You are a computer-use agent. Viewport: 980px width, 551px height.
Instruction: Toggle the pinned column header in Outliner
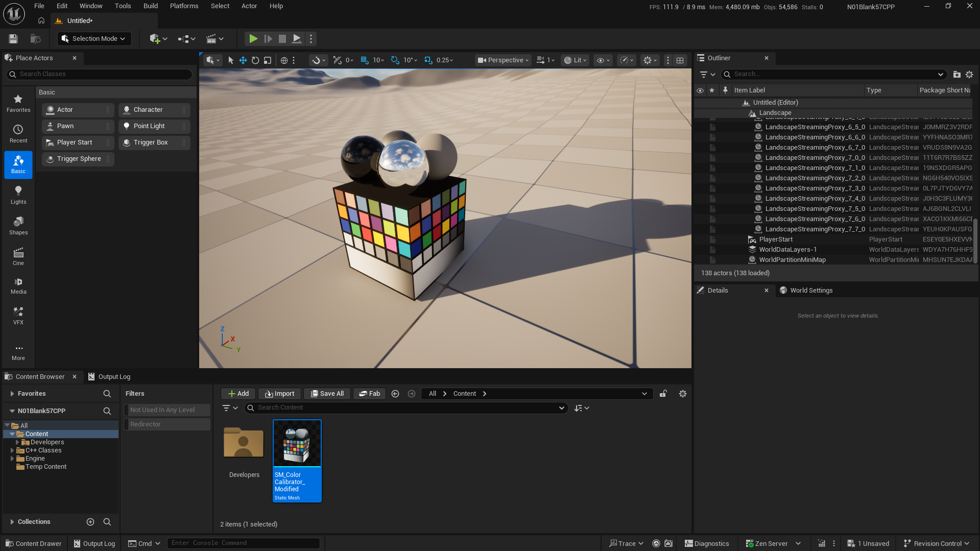tap(725, 90)
